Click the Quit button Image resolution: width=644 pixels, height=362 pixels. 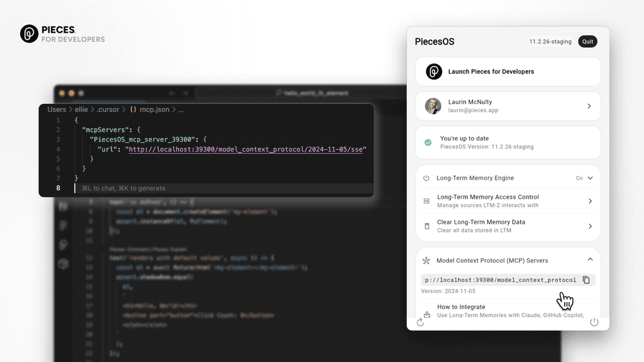tap(587, 41)
